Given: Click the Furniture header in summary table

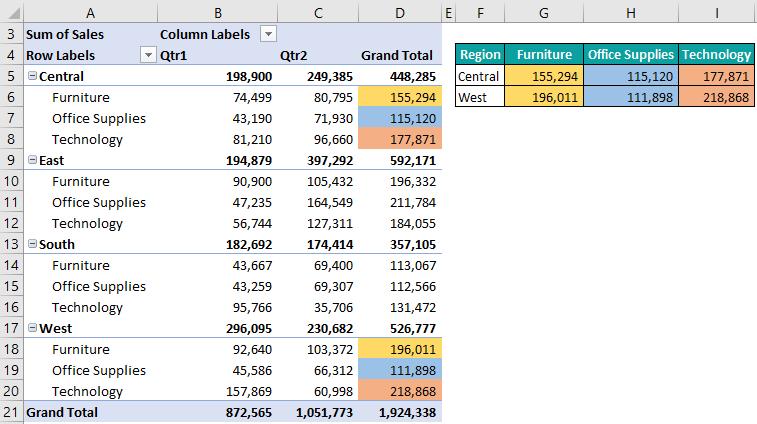Looking at the screenshot, I should coord(544,55).
